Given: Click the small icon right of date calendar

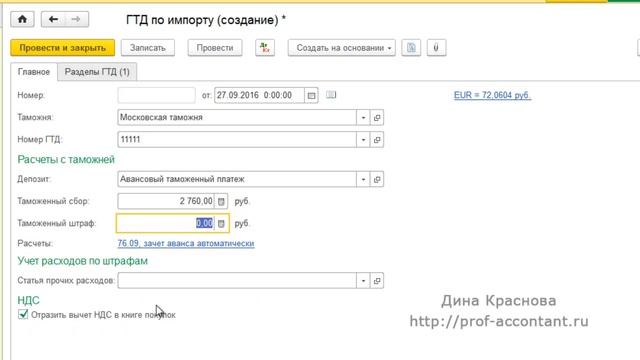Looking at the screenshot, I should pyautogui.click(x=331, y=95).
